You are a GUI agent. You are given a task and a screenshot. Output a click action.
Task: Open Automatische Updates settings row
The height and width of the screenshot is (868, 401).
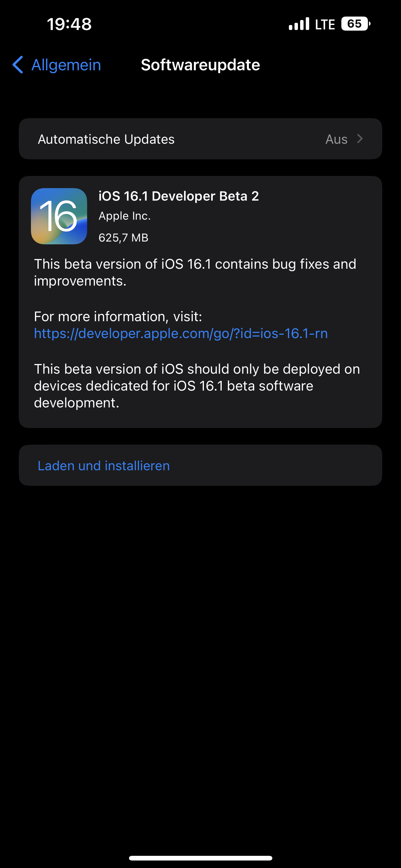[x=200, y=139]
